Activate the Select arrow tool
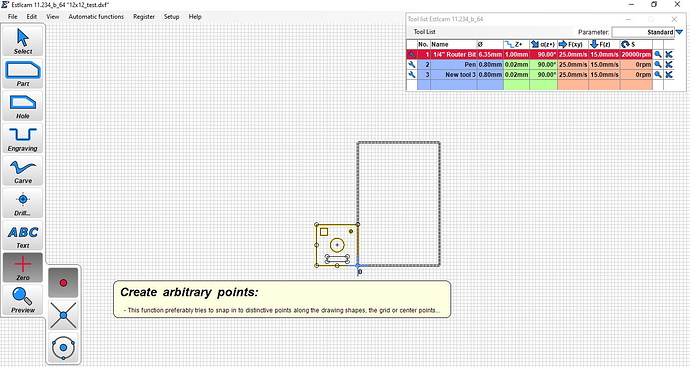This screenshot has height=367, width=690. 23,41
